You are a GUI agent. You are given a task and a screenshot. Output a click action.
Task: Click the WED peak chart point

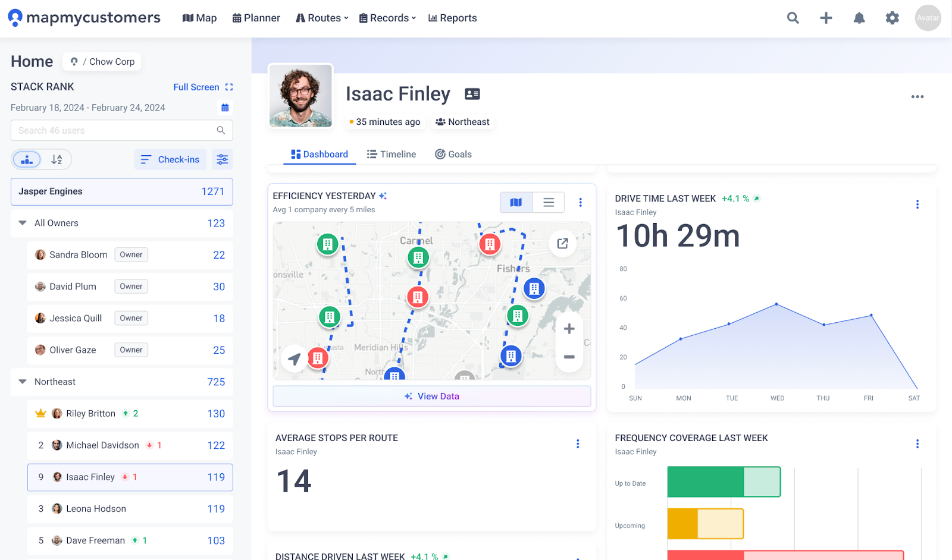pos(776,304)
